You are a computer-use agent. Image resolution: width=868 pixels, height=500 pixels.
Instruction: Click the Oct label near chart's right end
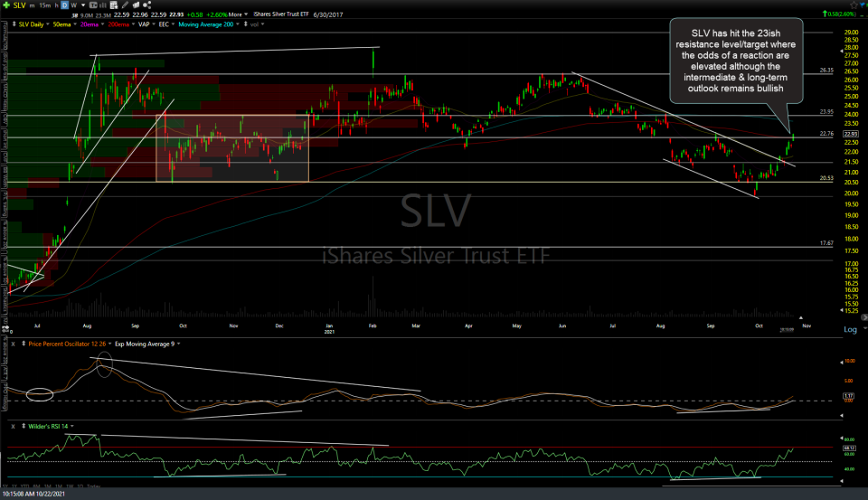click(x=759, y=325)
